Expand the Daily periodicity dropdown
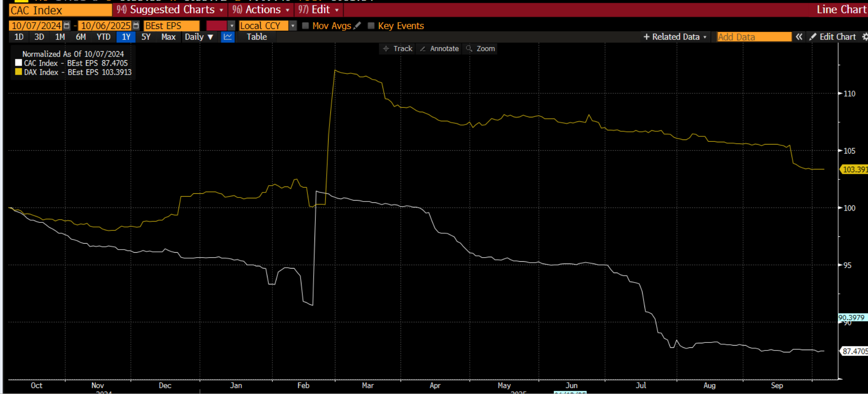868x394 pixels. 199,37
